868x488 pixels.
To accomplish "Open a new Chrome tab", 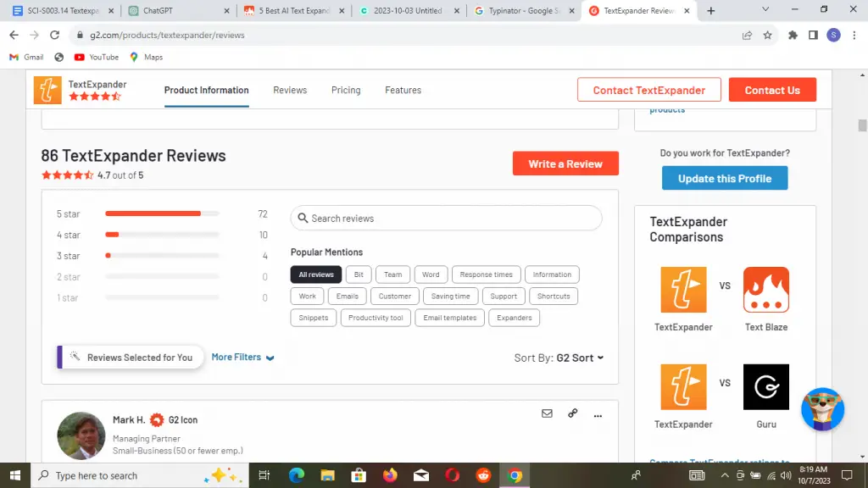I will [711, 10].
